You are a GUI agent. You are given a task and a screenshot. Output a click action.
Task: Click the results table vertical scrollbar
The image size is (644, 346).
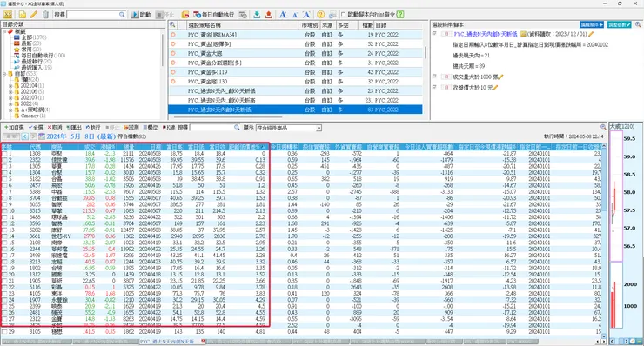point(604,242)
